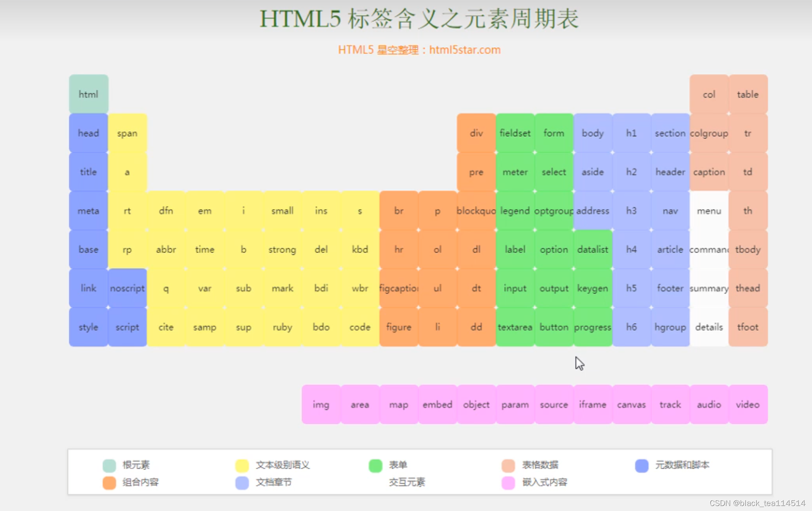Click the html root element tile
Screen dimensions: 812x511
click(88, 94)
